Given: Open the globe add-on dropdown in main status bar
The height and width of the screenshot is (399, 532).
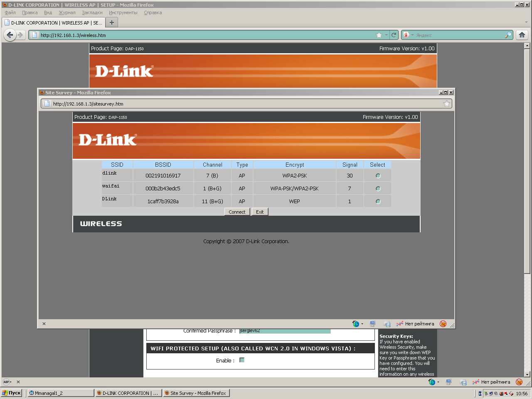Looking at the screenshot, I should point(438,382).
